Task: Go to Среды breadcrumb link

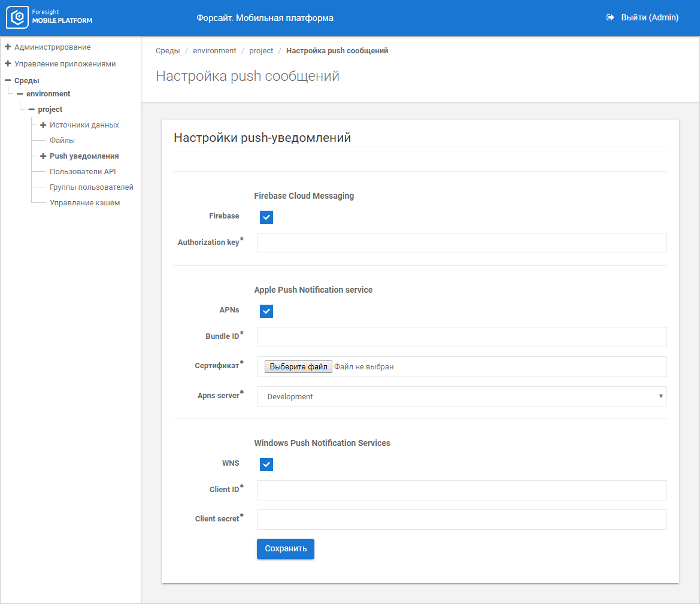Action: [168, 51]
